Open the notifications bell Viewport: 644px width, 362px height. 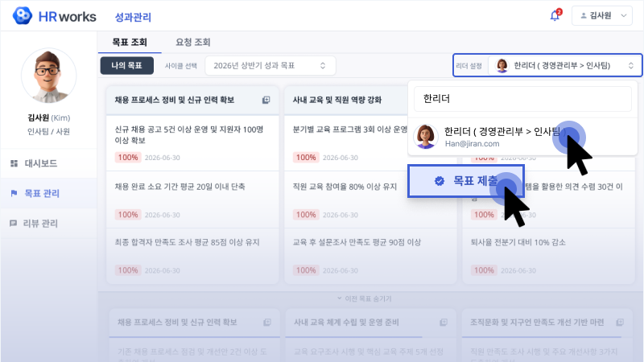555,16
